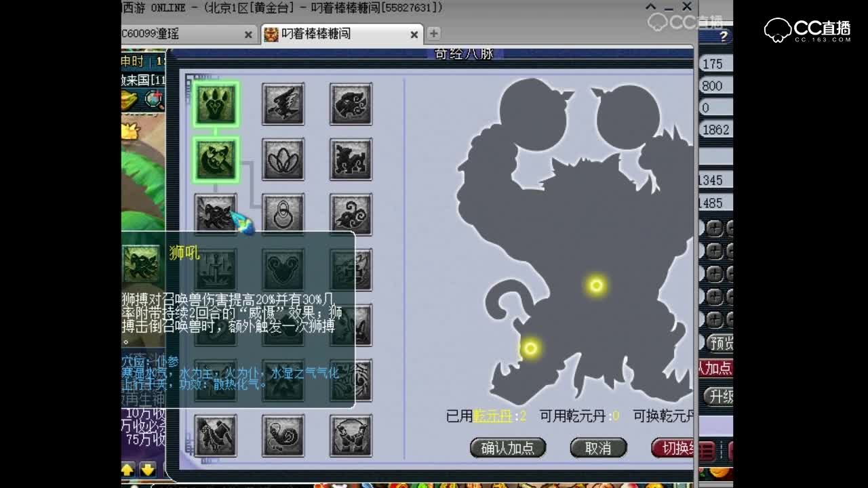Close the C60099潼谣 tab
The height and width of the screenshot is (488, 868).
[x=249, y=35]
